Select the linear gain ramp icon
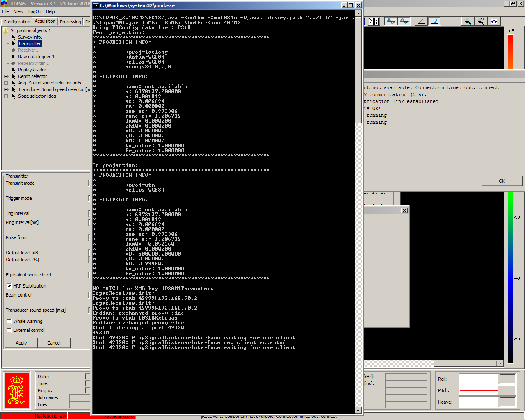Viewport: 525px width, 420px height. point(421,21)
